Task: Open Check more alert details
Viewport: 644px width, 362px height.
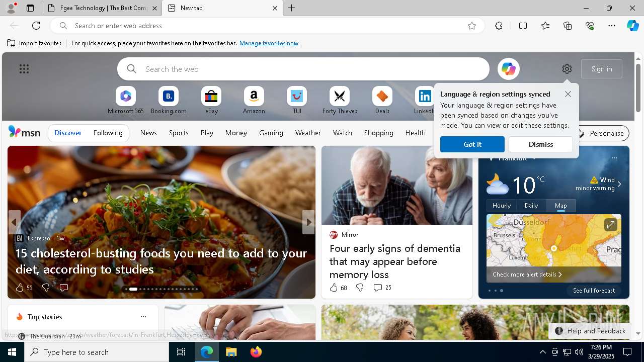Action: [x=527, y=275]
